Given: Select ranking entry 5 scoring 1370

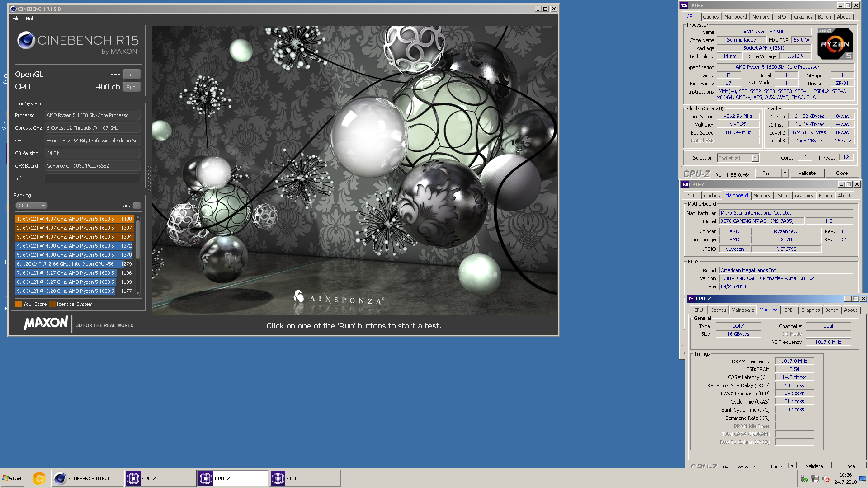Looking at the screenshot, I should pyautogui.click(x=74, y=255).
